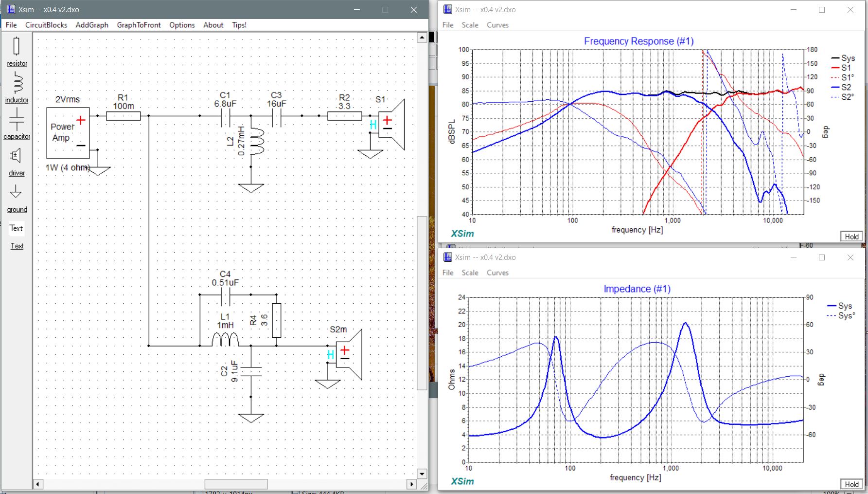Image resolution: width=868 pixels, height=494 pixels.
Task: Select the S2m driver speaker symbol
Action: click(349, 354)
